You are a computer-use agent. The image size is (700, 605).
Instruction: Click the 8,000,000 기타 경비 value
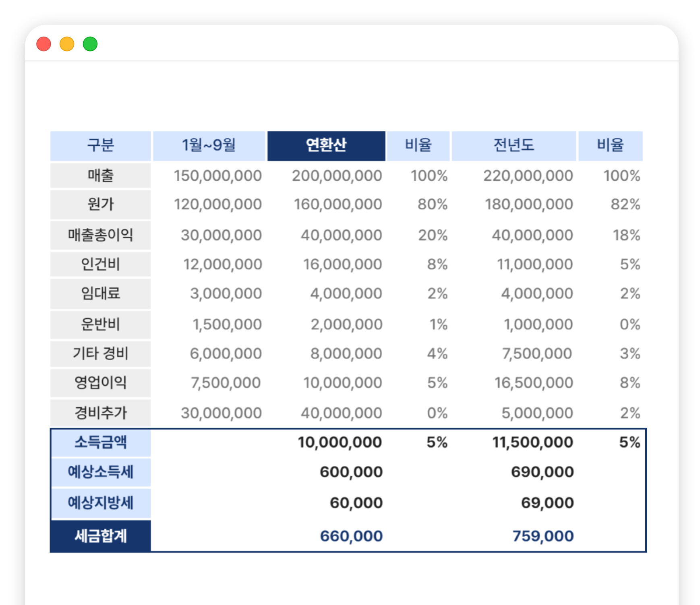point(346,354)
